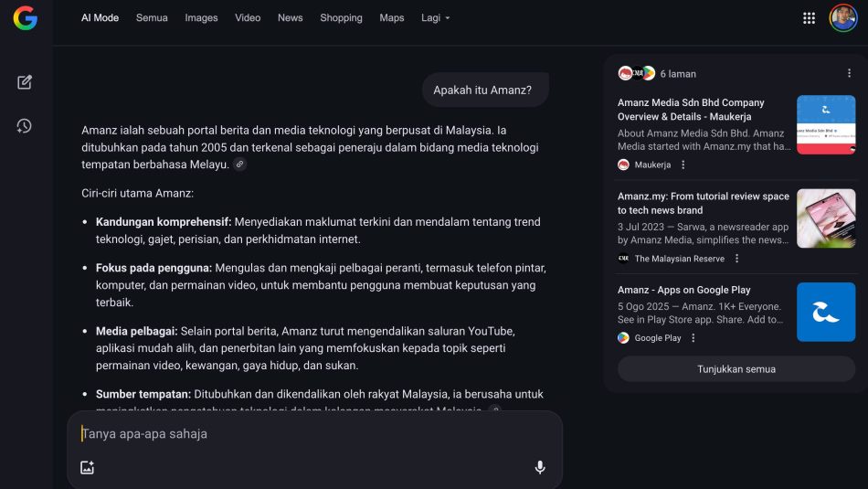This screenshot has width=868, height=489.
Task: Click the 'Sumber tempatan:' heading
Action: click(143, 394)
